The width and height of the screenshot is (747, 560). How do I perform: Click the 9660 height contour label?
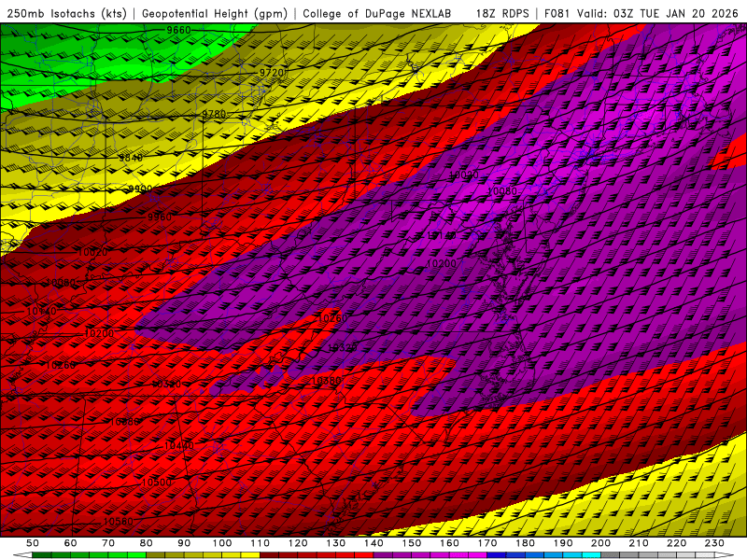[x=178, y=30]
